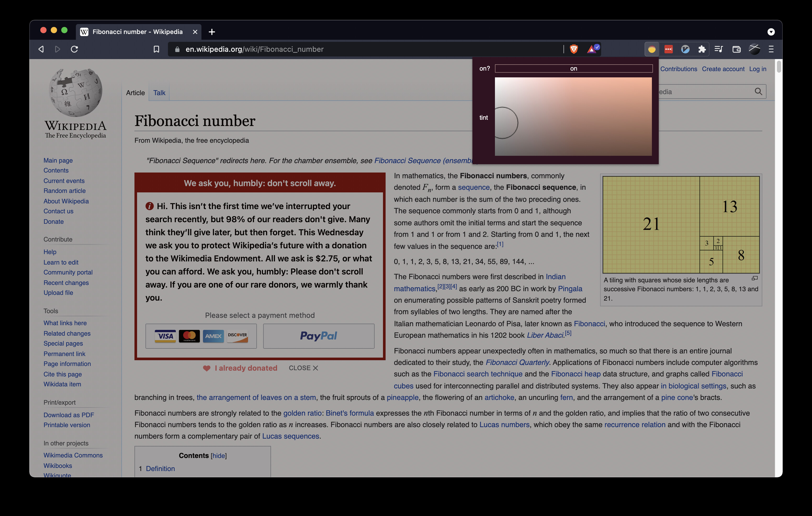This screenshot has width=812, height=516.
Task: Open Main page in sidebar
Action: pos(58,160)
